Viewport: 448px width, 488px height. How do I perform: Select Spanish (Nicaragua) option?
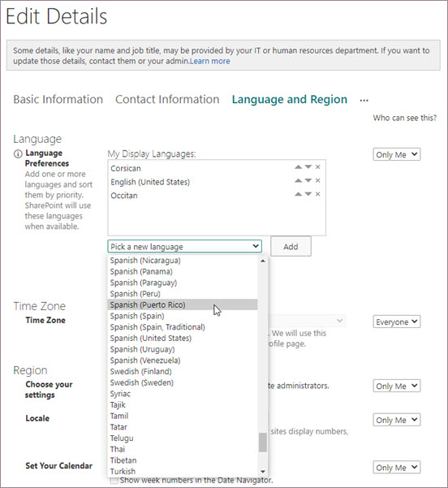pyautogui.click(x=183, y=260)
